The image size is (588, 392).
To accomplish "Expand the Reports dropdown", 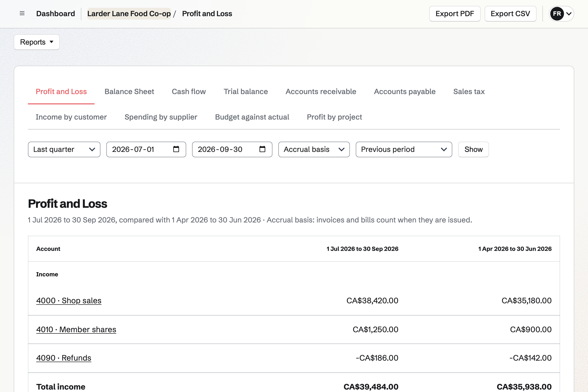I will point(37,42).
